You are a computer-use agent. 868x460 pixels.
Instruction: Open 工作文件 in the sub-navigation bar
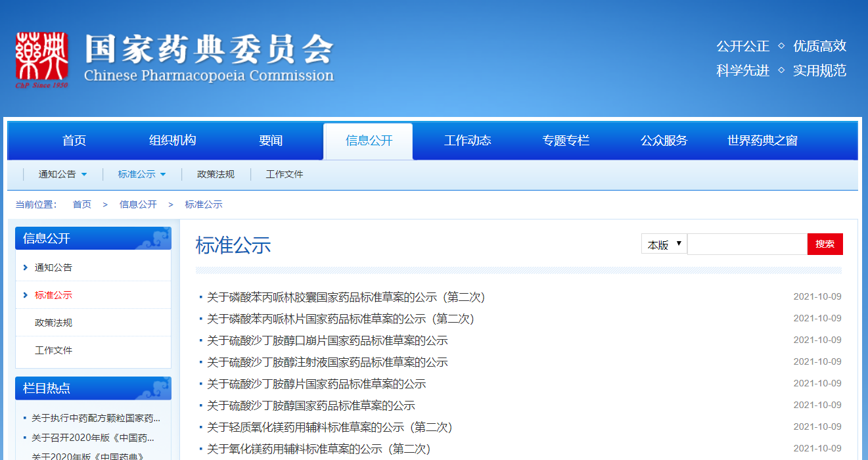[285, 175]
